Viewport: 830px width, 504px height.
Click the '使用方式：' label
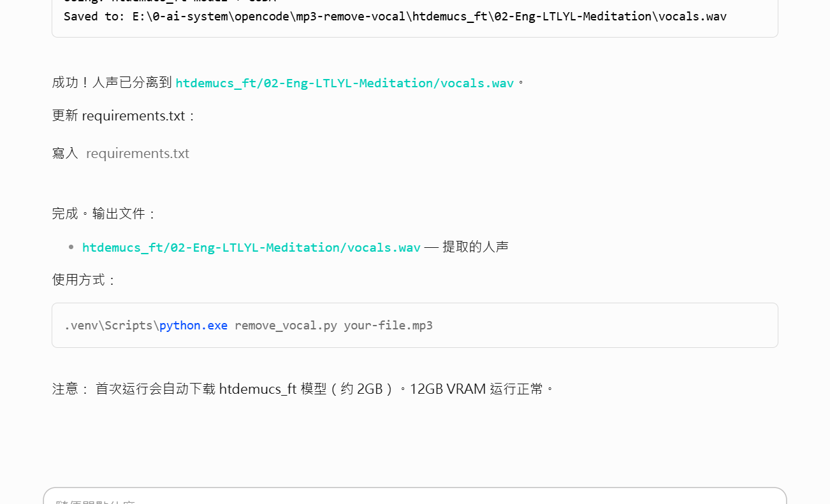[84, 280]
